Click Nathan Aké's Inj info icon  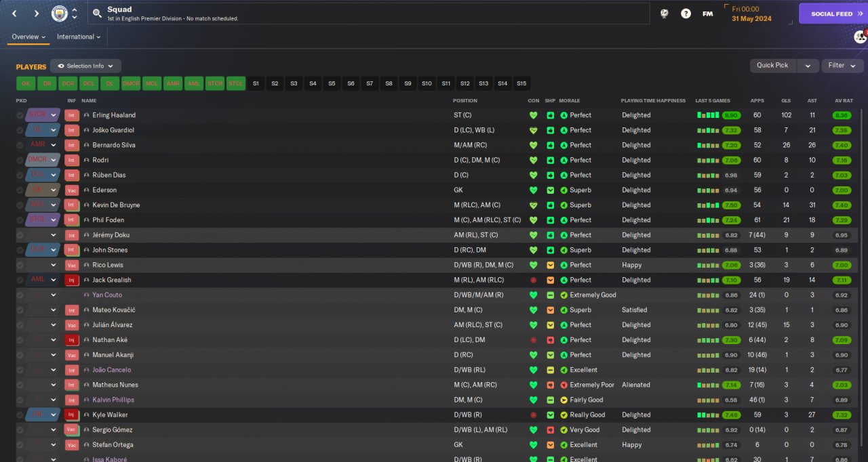click(x=71, y=340)
